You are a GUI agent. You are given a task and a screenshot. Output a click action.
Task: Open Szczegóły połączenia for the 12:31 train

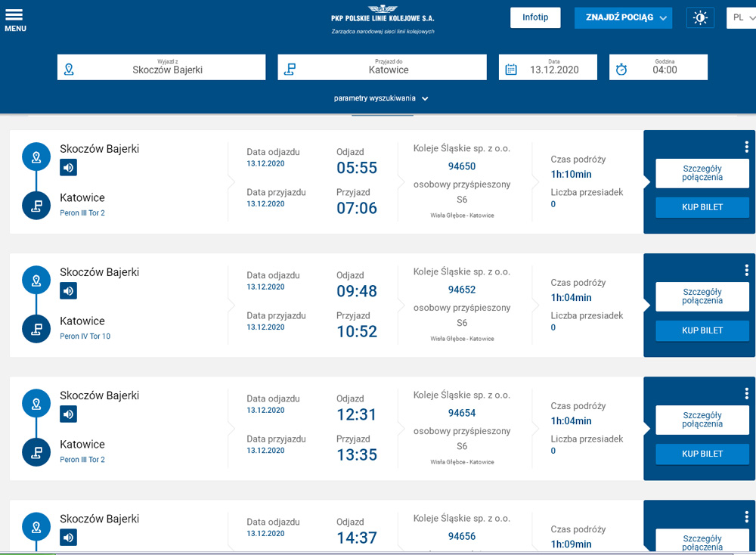point(702,420)
